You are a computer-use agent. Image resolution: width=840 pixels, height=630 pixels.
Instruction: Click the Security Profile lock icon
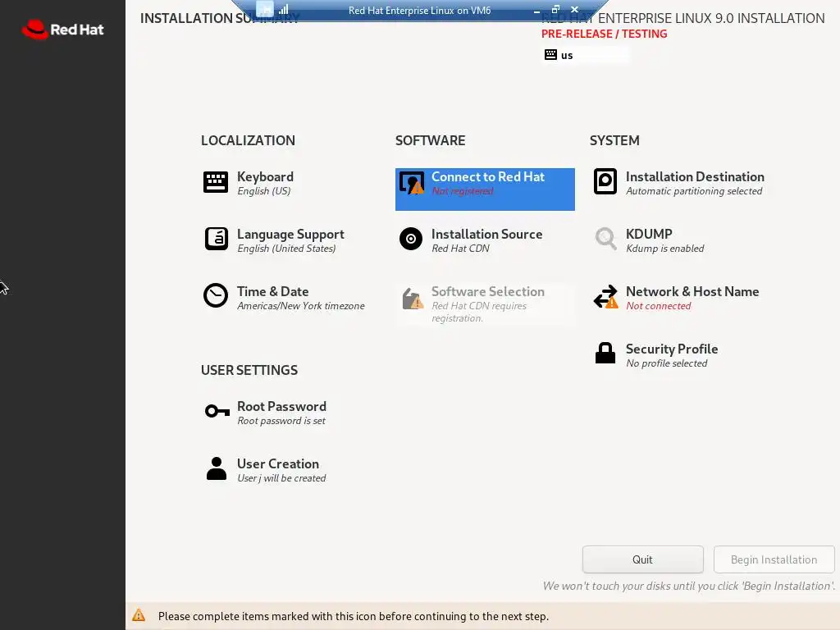pos(605,353)
